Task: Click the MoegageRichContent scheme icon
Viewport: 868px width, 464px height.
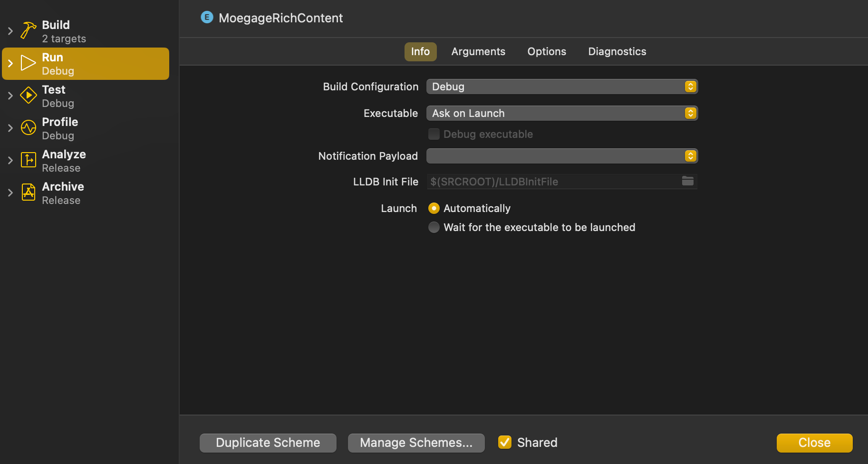Action: (x=207, y=18)
